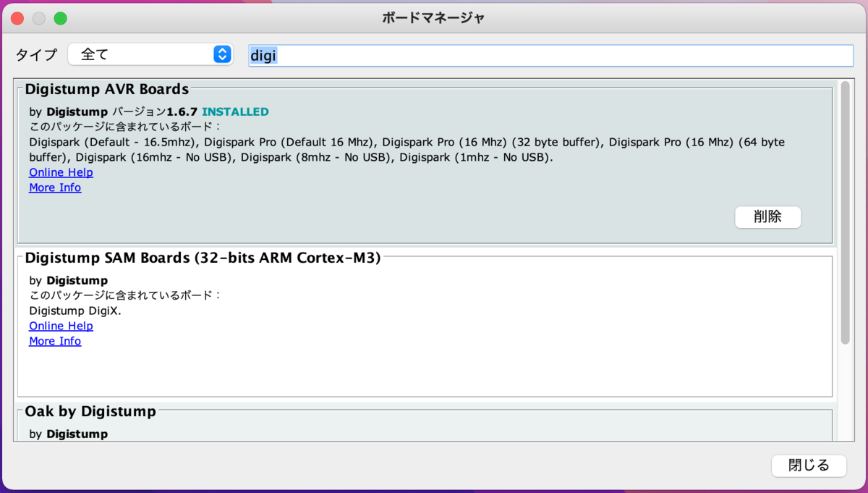Click the INSTALLED status label

[235, 111]
